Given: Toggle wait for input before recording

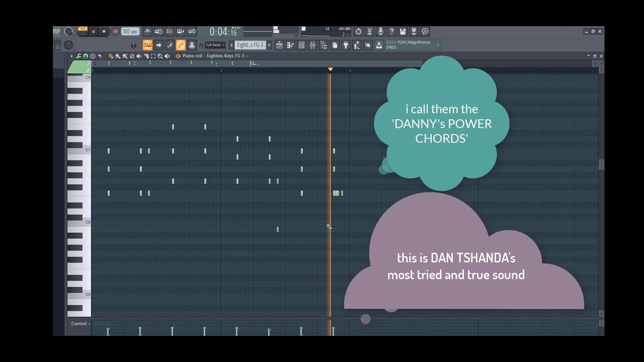Looking at the screenshot, I should [x=158, y=31].
